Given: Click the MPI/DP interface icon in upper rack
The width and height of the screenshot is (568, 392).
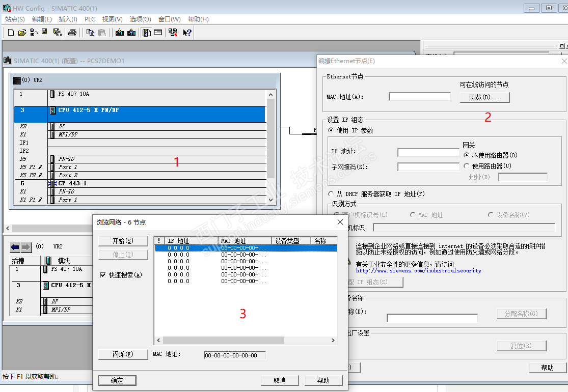Looking at the screenshot, I should click(53, 134).
